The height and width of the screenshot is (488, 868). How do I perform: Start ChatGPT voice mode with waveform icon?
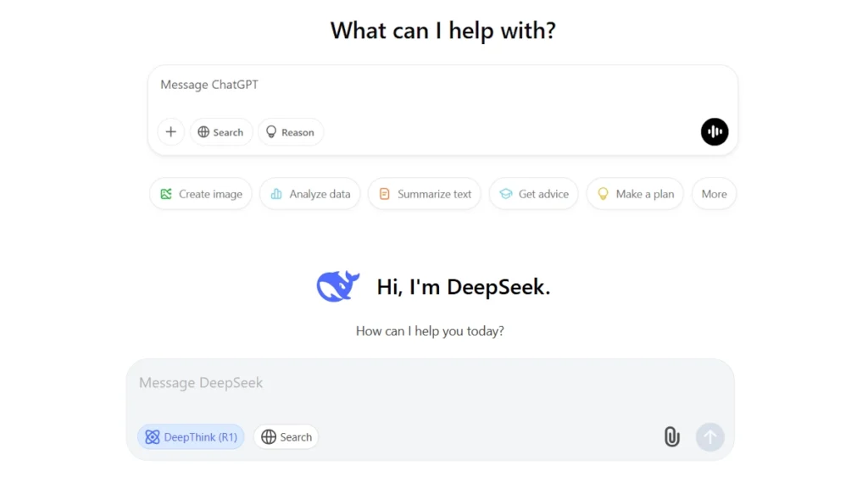(x=714, y=131)
